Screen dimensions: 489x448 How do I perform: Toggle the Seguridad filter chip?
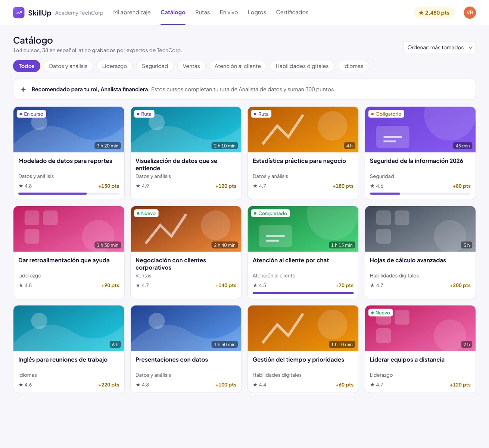tap(155, 66)
